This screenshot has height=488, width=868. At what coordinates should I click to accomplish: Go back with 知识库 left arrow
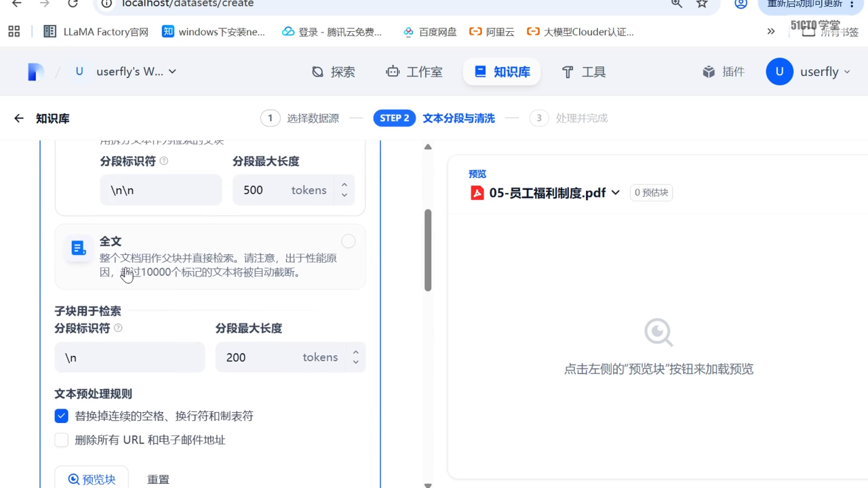click(18, 119)
